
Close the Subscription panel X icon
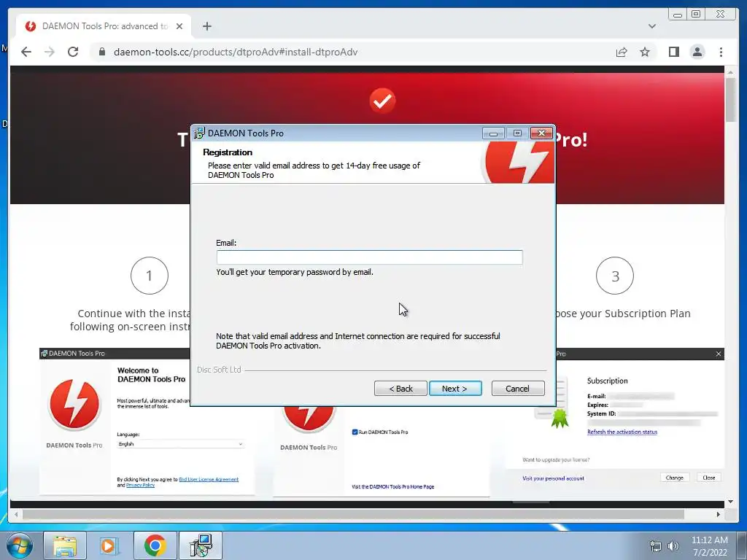[x=719, y=354]
